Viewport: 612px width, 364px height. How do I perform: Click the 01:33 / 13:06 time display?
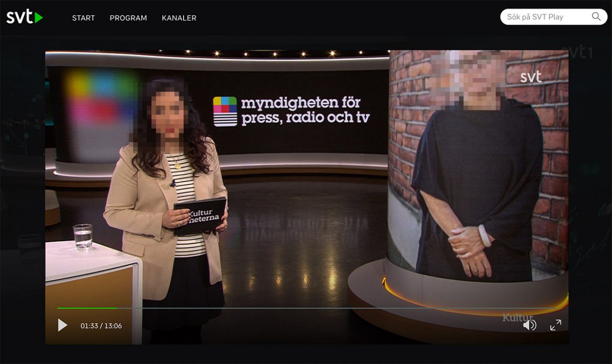[x=101, y=326]
